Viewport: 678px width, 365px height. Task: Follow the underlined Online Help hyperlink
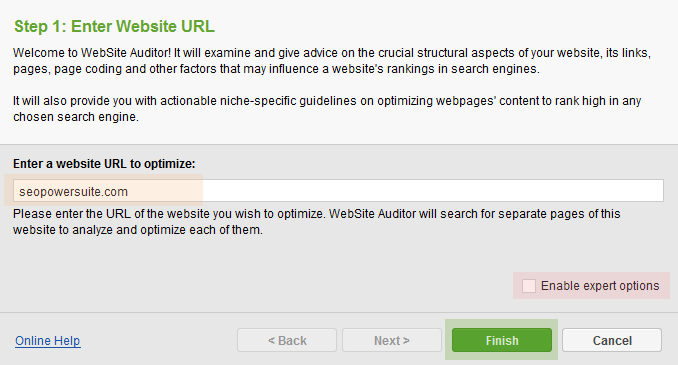(48, 341)
